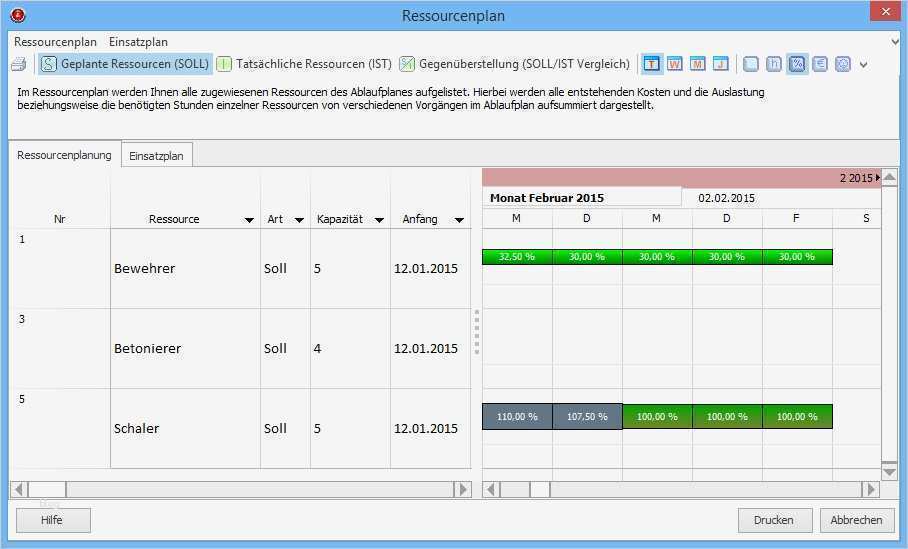The image size is (908, 549).
Task: Open the Einsatzplan menu
Action: point(138,42)
